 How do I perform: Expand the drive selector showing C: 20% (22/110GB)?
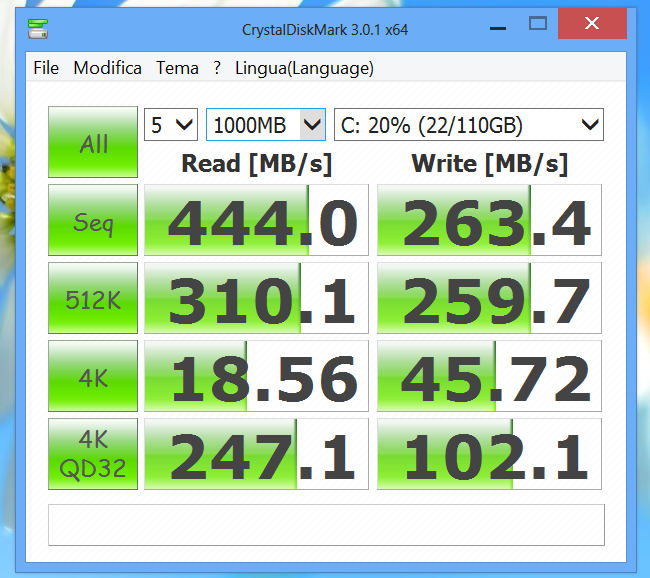[x=469, y=124]
